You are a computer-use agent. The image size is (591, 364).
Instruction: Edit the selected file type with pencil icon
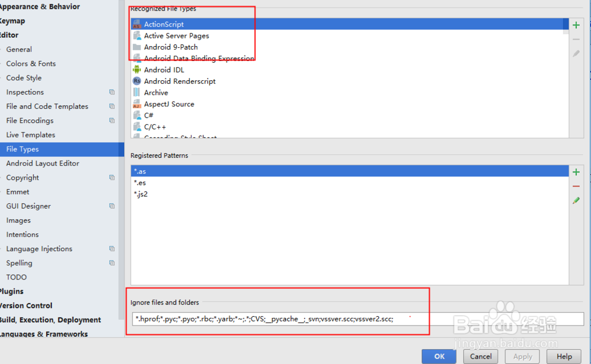(x=576, y=54)
